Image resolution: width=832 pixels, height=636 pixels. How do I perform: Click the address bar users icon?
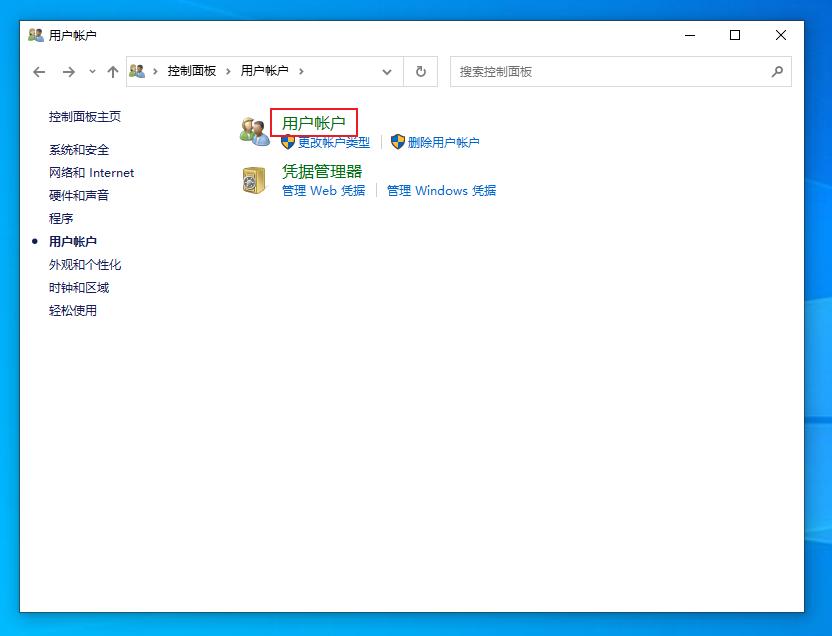(137, 71)
